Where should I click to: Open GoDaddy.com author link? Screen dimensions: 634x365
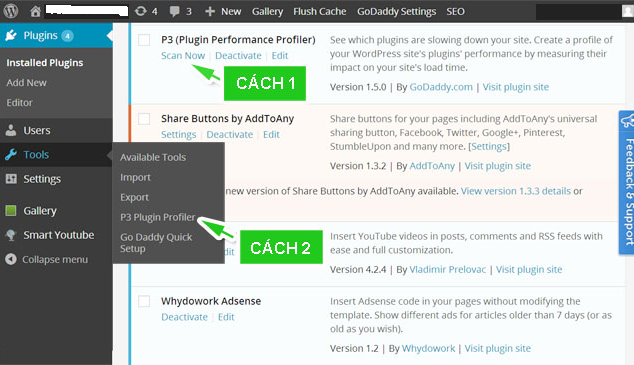click(441, 87)
